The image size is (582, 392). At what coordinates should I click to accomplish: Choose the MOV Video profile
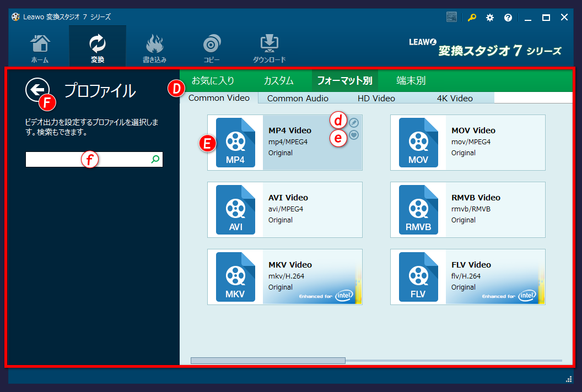coord(467,142)
